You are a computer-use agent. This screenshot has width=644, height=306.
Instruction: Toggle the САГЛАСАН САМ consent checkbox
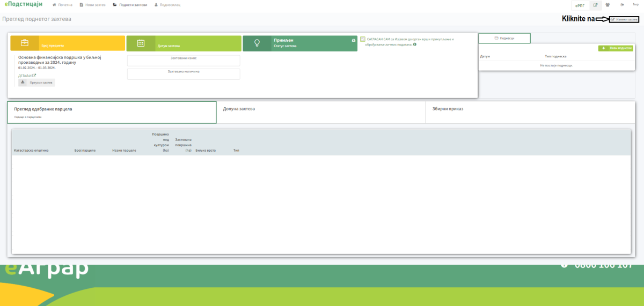[363, 39]
